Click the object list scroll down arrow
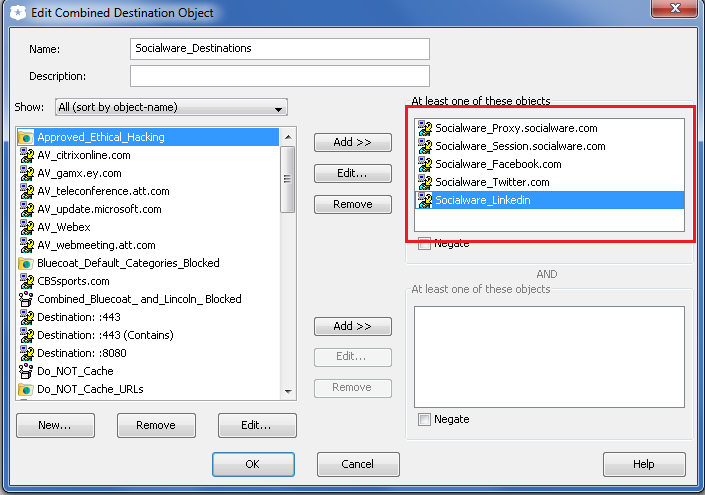 pyautogui.click(x=288, y=392)
